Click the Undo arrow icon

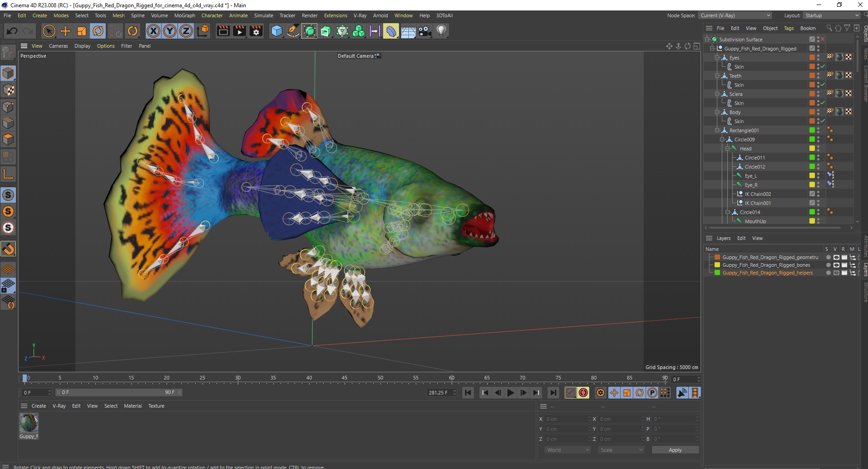[x=12, y=31]
